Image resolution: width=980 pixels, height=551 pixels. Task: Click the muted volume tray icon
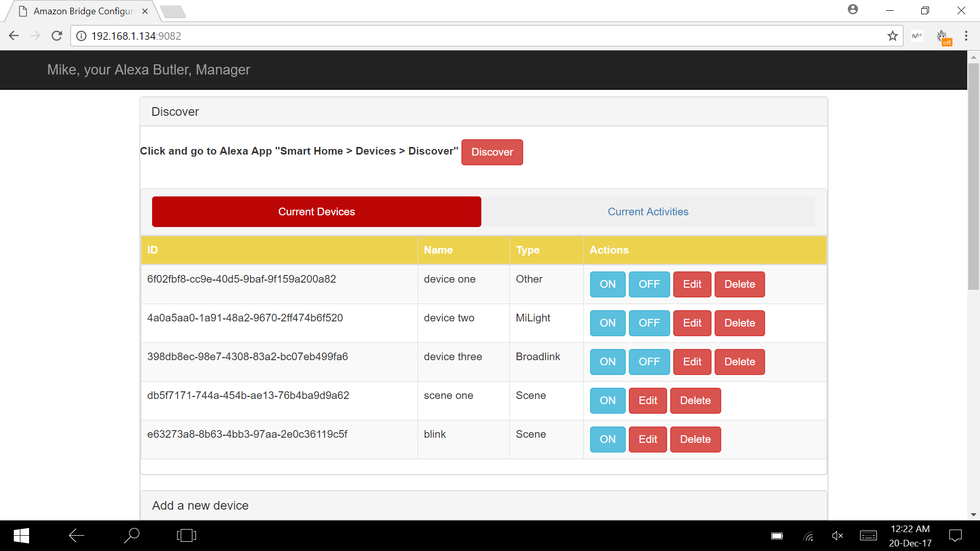coord(837,536)
